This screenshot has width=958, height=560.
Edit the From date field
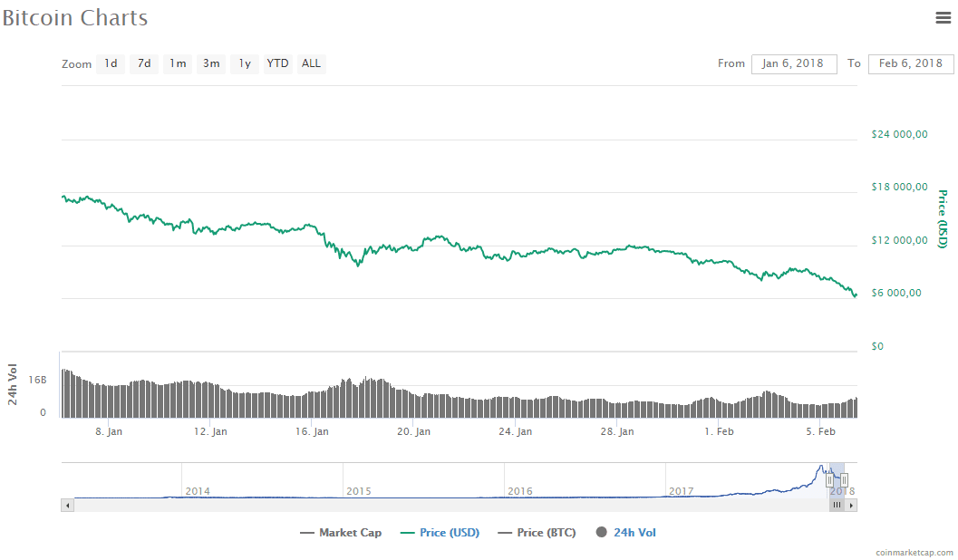(794, 63)
